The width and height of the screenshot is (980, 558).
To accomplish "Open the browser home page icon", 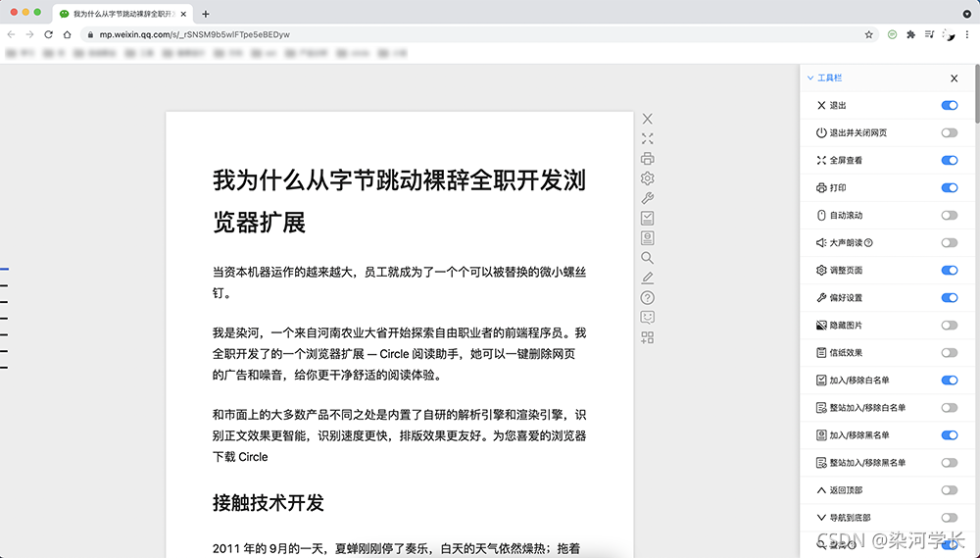I will [67, 34].
